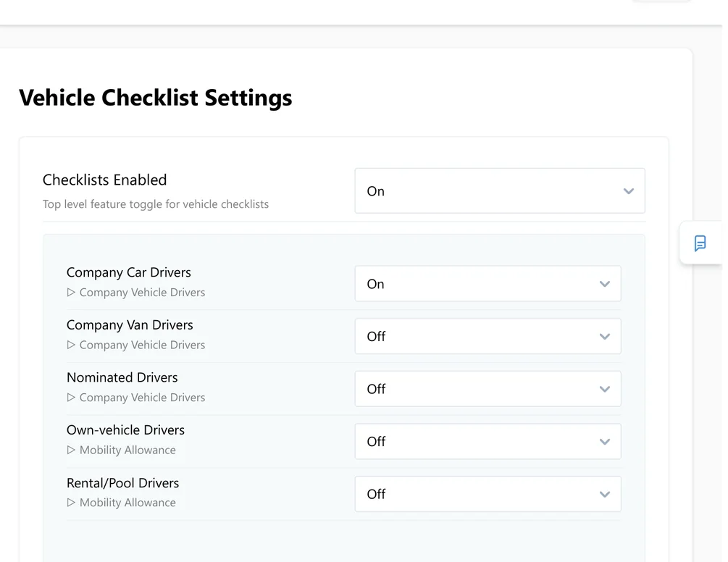Expand triangle under Nominated Drivers
Screen dimensions: 728x562
click(71, 398)
